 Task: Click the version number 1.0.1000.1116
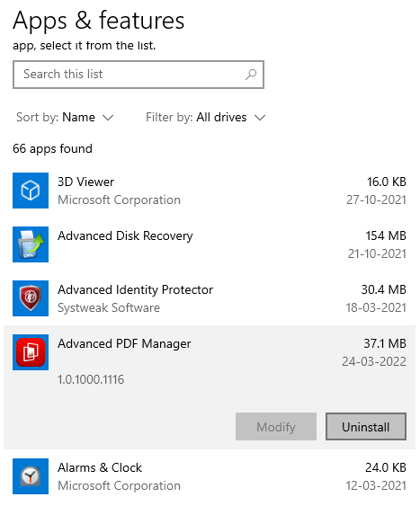[91, 379]
